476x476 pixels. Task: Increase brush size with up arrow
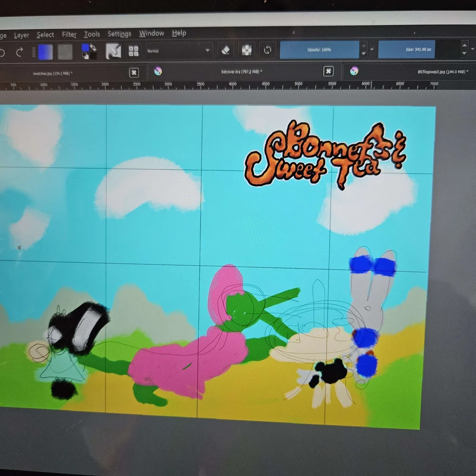[x=464, y=46]
